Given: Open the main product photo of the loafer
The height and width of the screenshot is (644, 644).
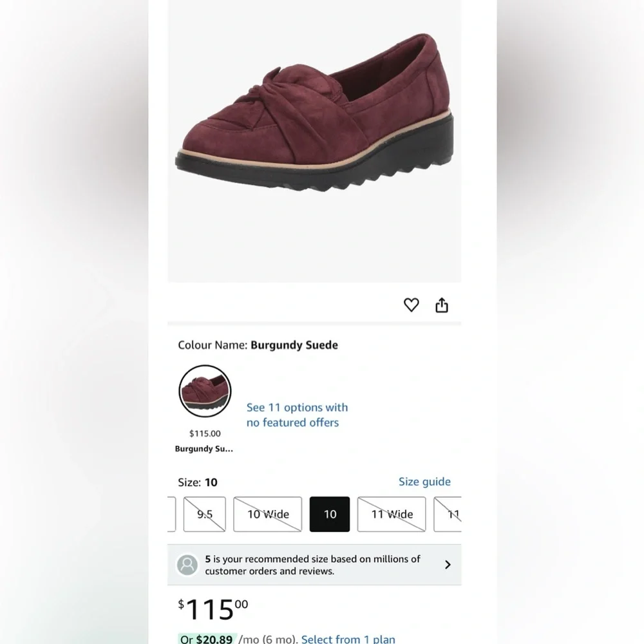Looking at the screenshot, I should (x=314, y=129).
